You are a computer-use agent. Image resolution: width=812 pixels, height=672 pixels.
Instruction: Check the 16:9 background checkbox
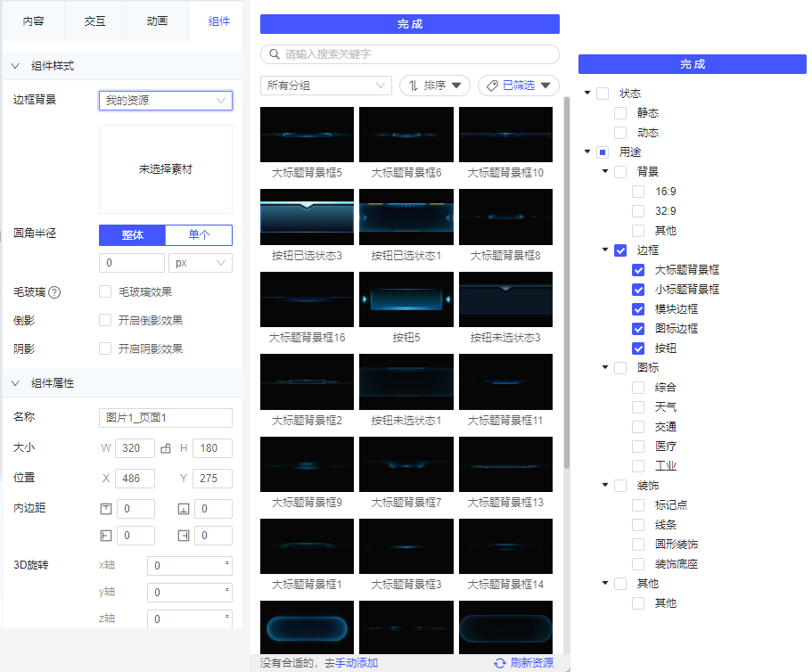tap(638, 192)
